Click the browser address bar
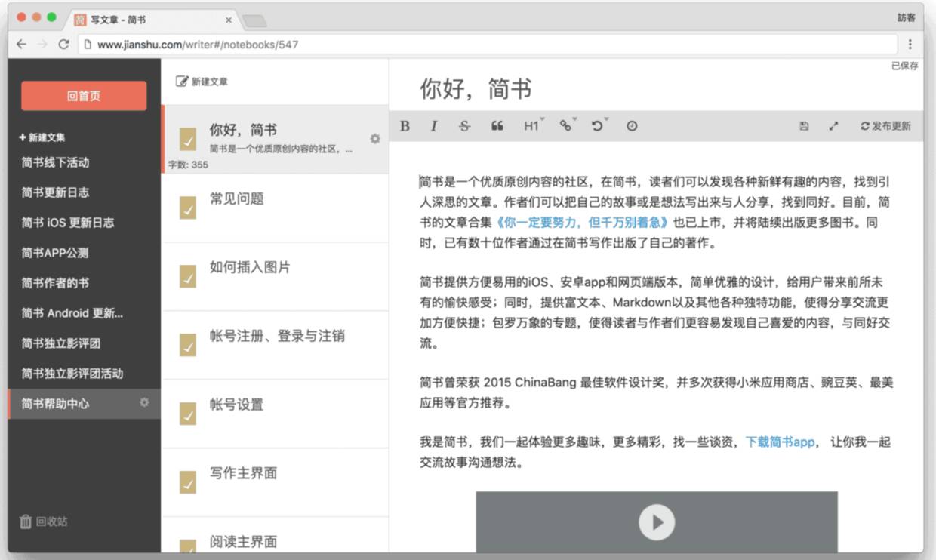This screenshot has width=936, height=560. pos(489,45)
